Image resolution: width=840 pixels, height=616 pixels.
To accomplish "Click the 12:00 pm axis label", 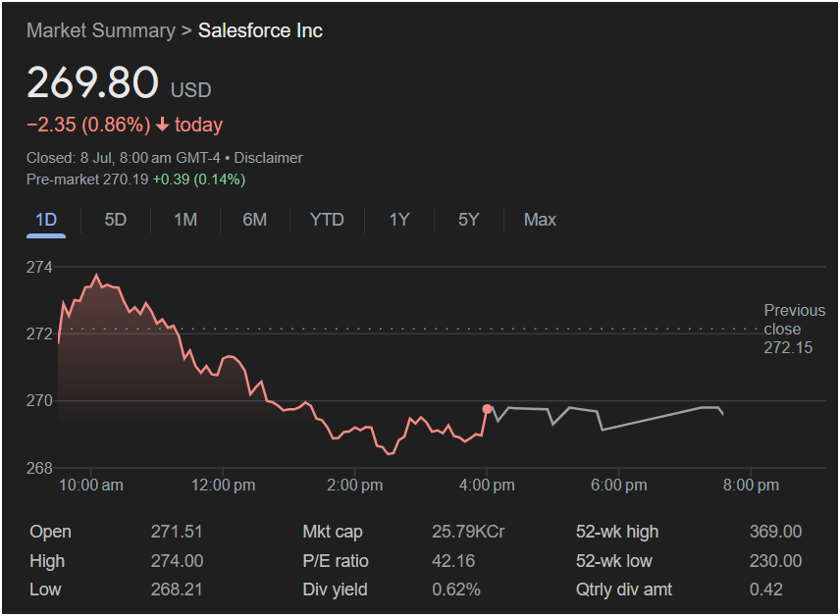I will point(224,486).
